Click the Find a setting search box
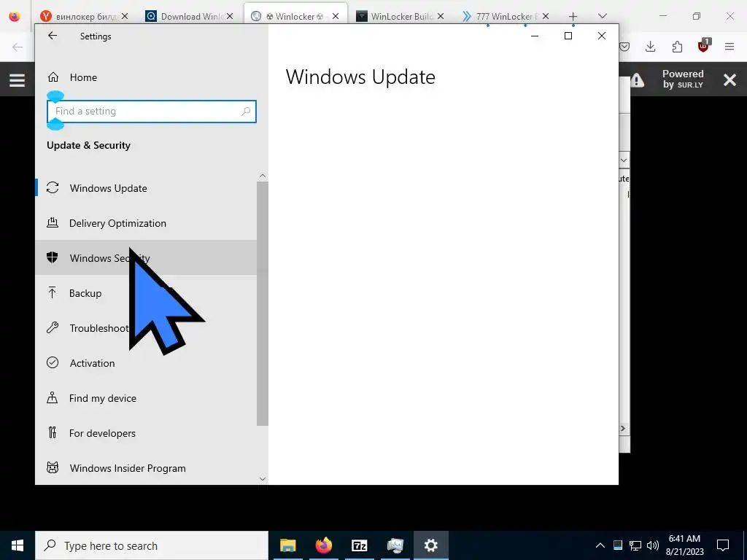This screenshot has width=747, height=560. pos(152,112)
